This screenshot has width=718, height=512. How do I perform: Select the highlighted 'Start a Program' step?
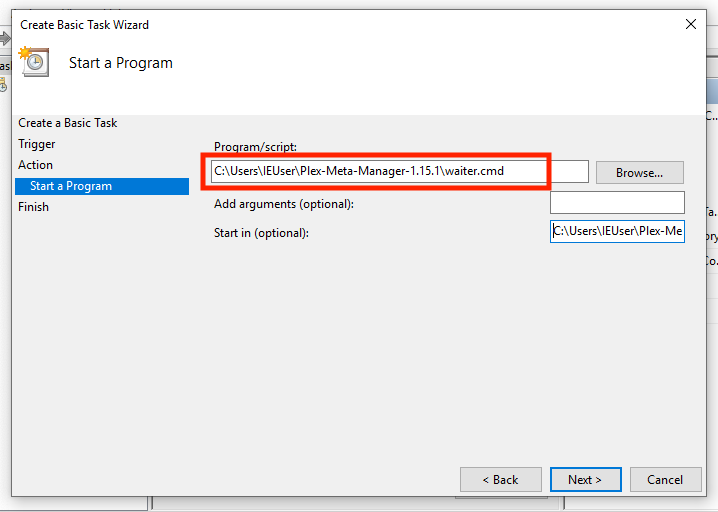point(102,186)
